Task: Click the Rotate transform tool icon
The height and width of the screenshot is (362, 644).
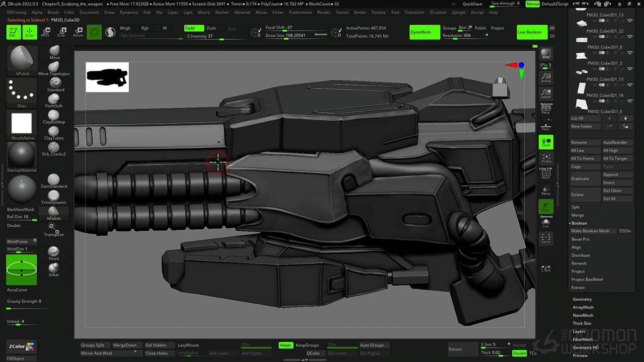Action: pos(78,32)
